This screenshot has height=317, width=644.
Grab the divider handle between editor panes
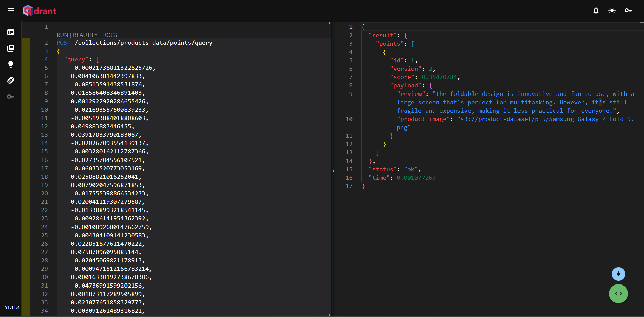pos(333,170)
